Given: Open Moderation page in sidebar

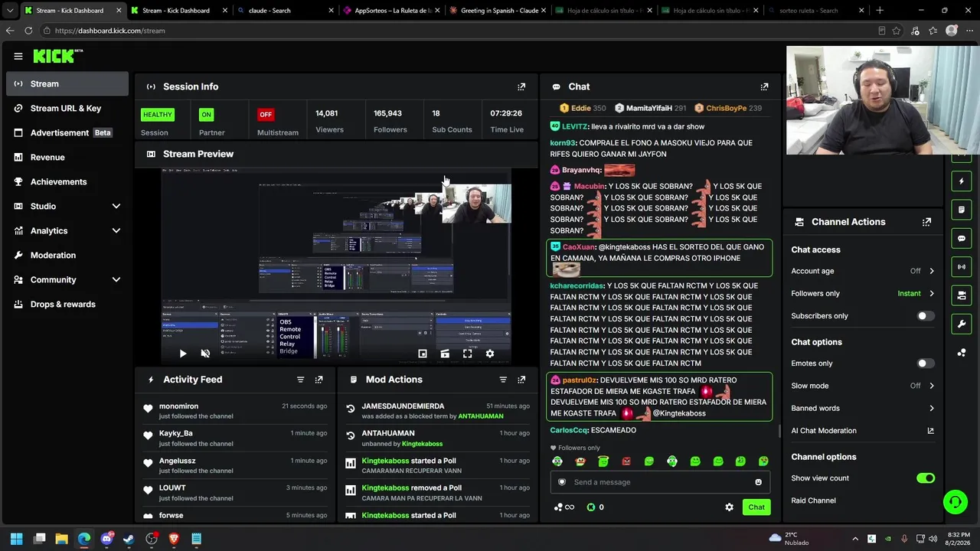Looking at the screenshot, I should (x=67, y=255).
